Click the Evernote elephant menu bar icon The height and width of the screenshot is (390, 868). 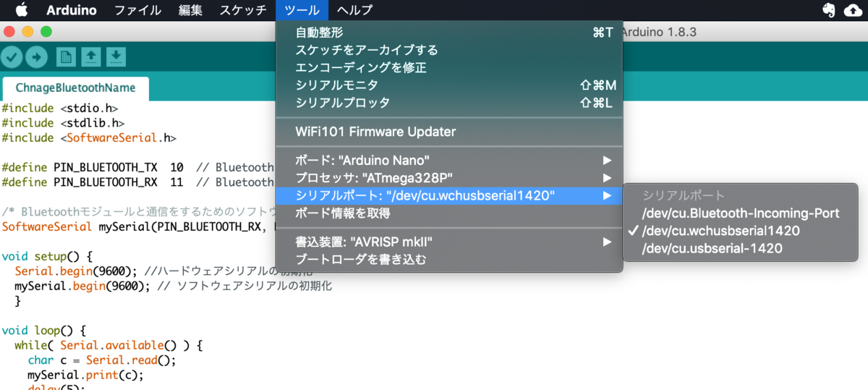(x=830, y=10)
